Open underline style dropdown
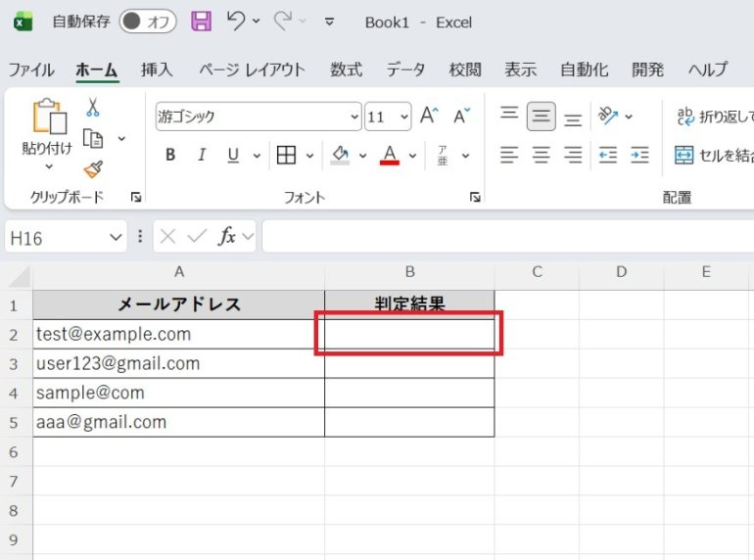754x560 pixels. click(257, 156)
